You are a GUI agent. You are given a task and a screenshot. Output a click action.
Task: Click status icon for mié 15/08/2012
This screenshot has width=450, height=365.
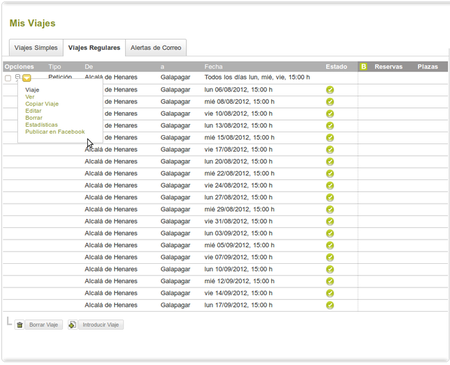[330, 138]
